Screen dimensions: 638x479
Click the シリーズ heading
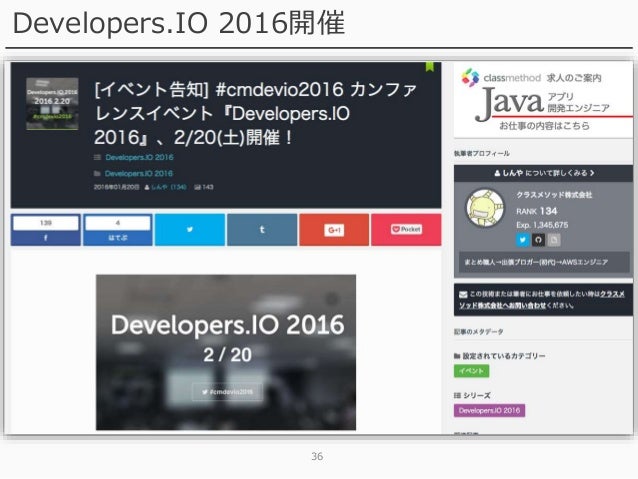click(472, 395)
